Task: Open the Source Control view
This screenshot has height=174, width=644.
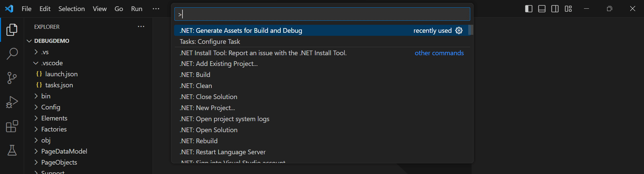Action: tap(12, 78)
